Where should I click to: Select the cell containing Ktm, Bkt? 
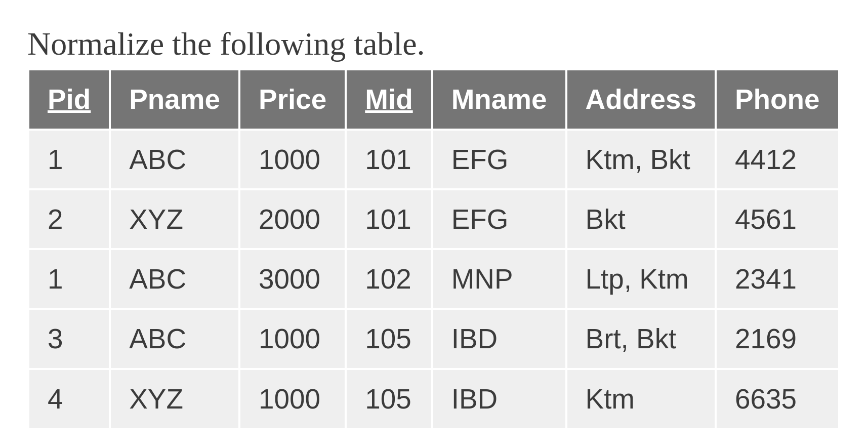coord(641,159)
